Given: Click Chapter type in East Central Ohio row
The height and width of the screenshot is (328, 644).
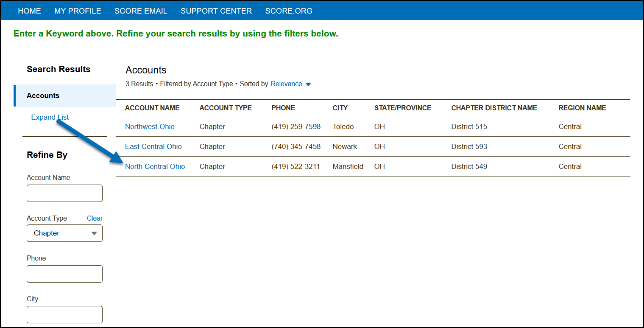Looking at the screenshot, I should tap(212, 146).
